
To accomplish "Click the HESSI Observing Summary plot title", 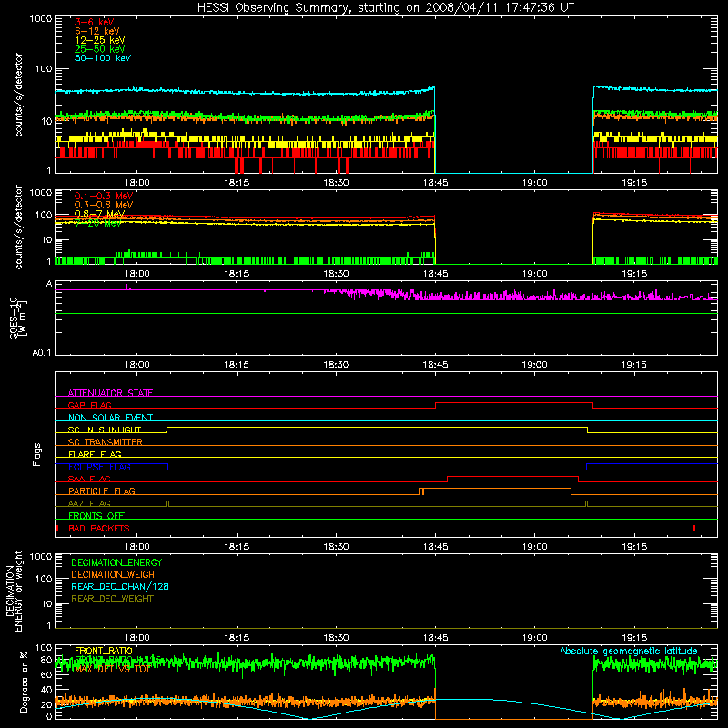I will pos(386,8).
